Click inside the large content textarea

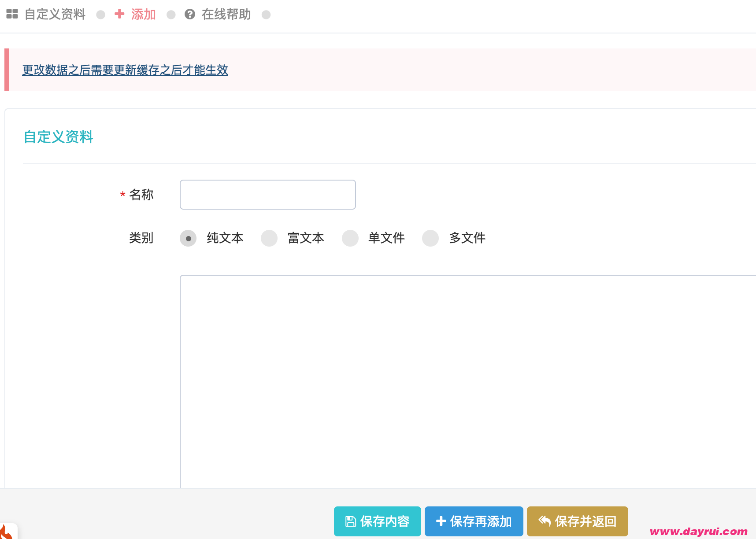468,381
